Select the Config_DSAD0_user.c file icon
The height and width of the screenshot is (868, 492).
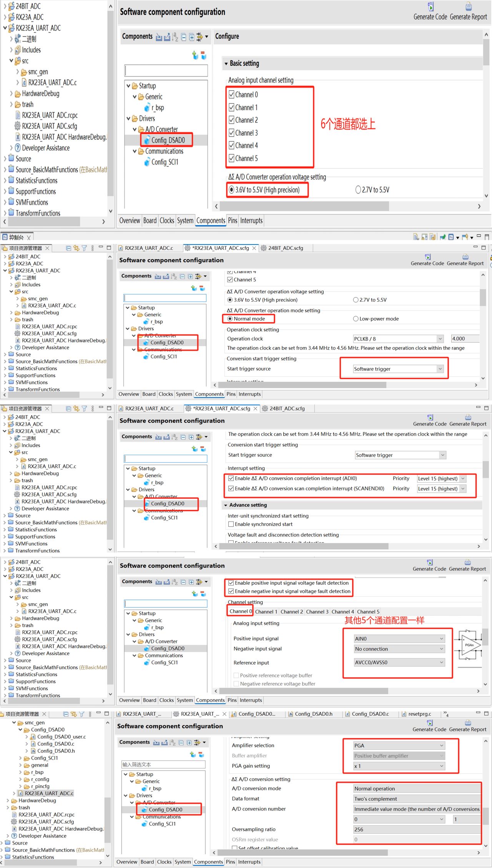33,737
